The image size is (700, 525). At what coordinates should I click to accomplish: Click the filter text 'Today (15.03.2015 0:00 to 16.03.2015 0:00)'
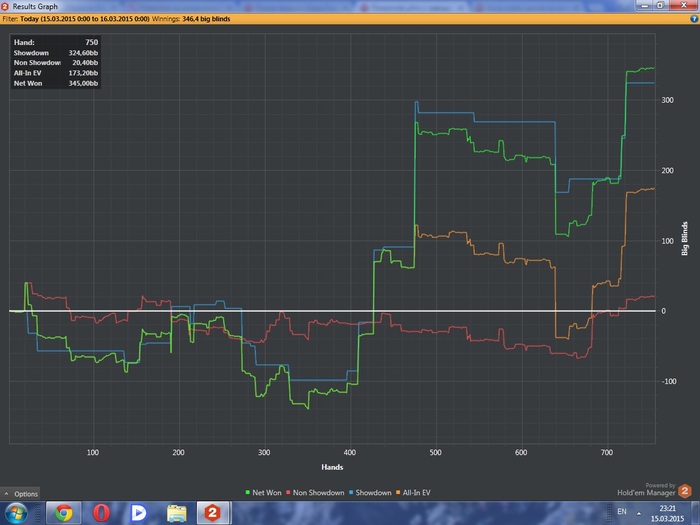(x=85, y=19)
